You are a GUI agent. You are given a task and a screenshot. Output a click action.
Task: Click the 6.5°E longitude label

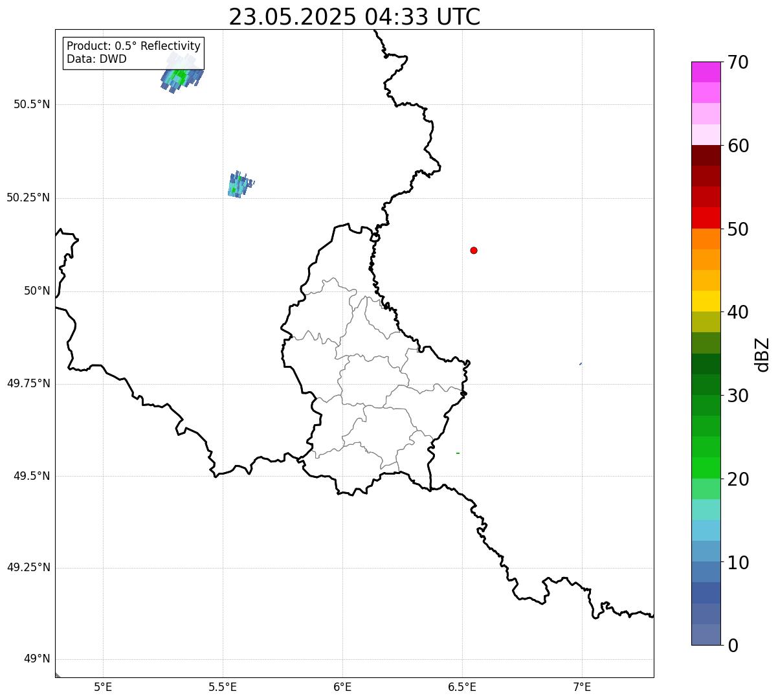point(462,686)
